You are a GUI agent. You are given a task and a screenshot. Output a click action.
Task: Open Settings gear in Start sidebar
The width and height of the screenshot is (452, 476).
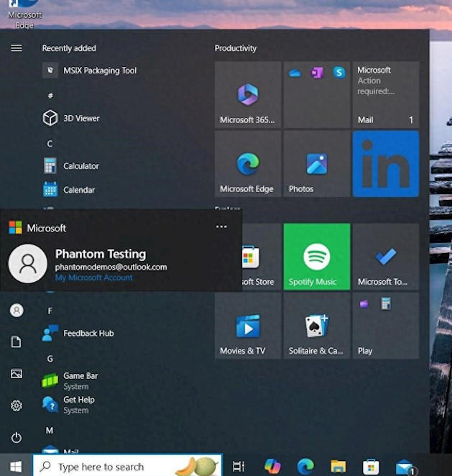pos(17,406)
